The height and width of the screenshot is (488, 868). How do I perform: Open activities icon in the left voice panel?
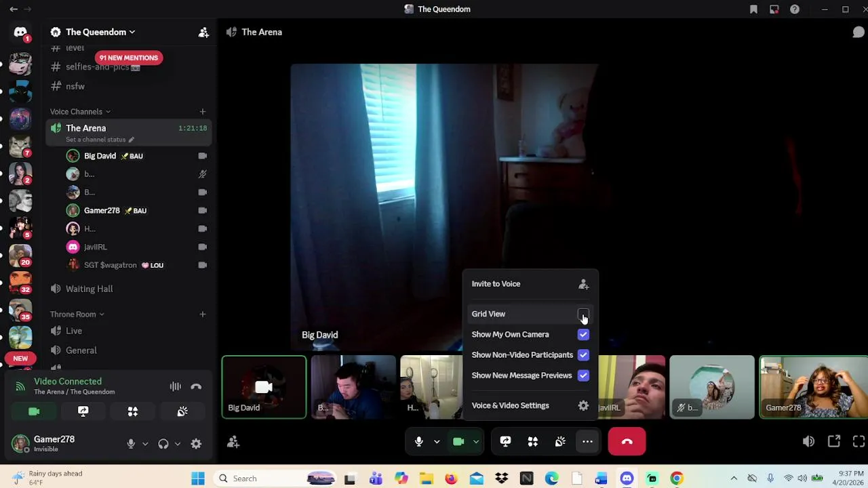coord(133,411)
